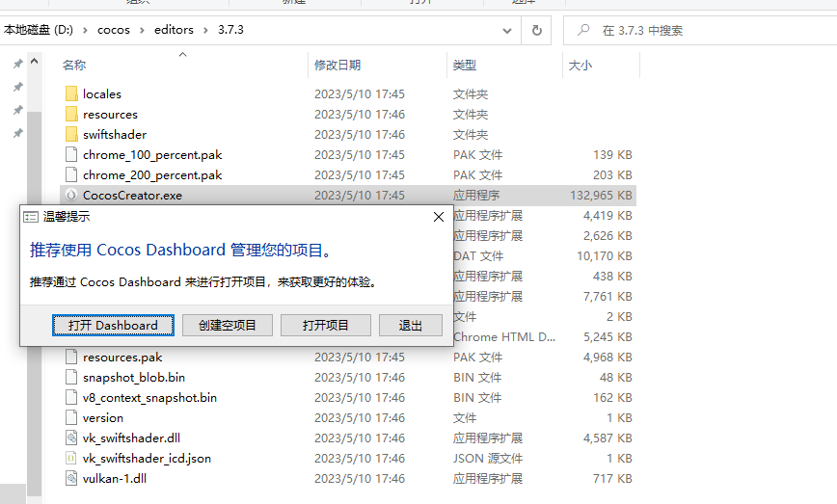Viewport: 837px width, 504px height.
Task: Click vk_swiftshader.dll file icon
Action: [71, 438]
